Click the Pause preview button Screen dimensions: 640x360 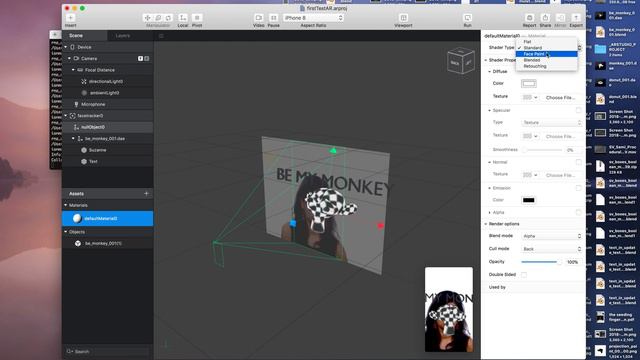click(x=273, y=18)
